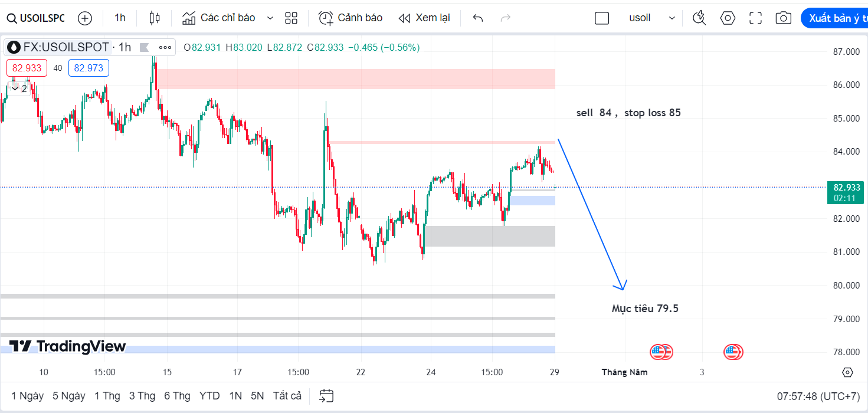Open the Các chỉ báo indicators panel
This screenshot has height=413, width=868.
(x=219, y=18)
